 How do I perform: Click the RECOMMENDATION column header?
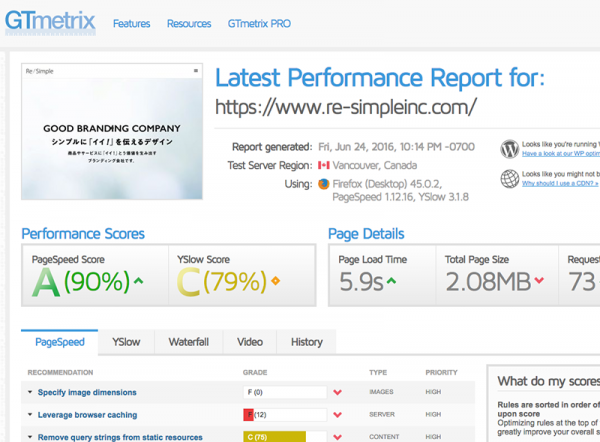60,372
